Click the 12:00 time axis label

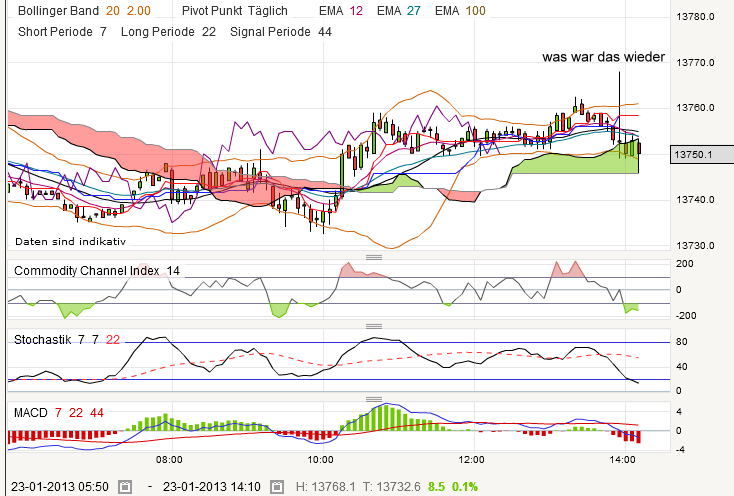(471, 460)
